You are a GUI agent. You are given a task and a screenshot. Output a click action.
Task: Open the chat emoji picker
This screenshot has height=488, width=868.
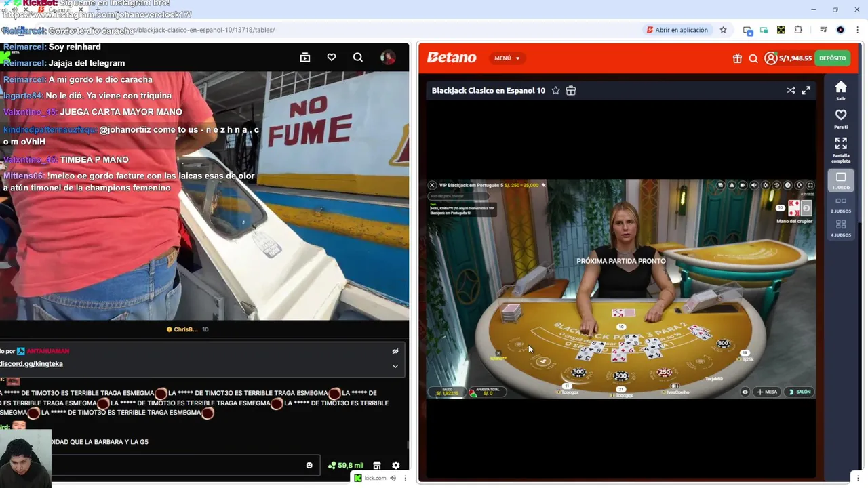pos(310,466)
